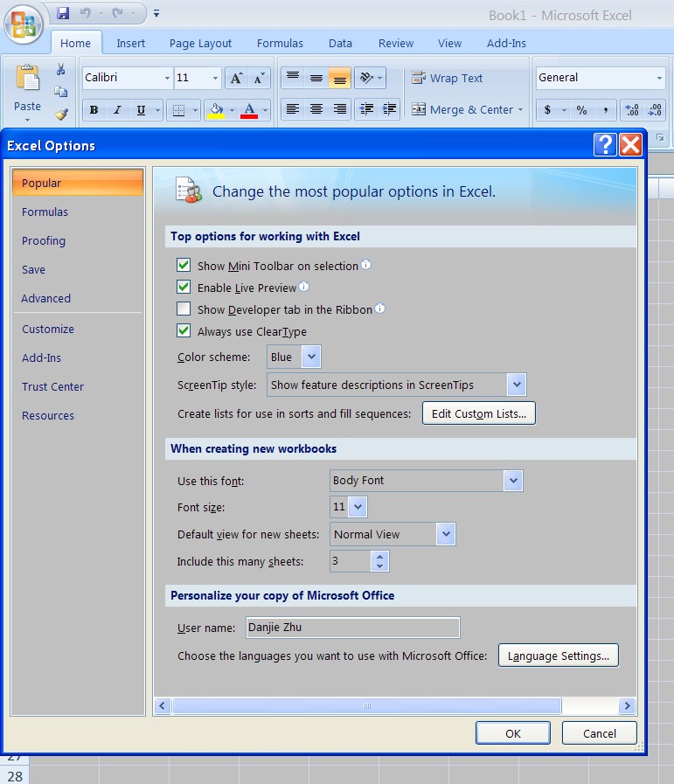Select the Format Painter brush icon
The height and width of the screenshot is (784, 674).
click(61, 114)
